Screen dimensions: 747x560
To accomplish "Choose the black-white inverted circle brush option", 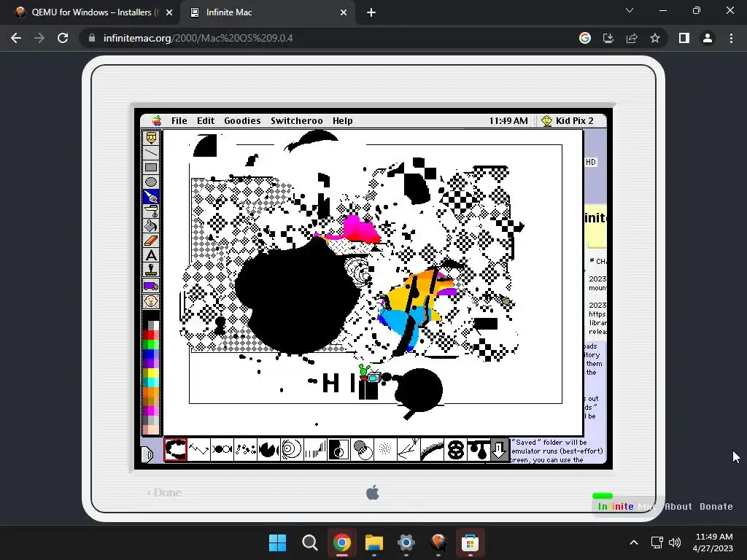I will [338, 449].
